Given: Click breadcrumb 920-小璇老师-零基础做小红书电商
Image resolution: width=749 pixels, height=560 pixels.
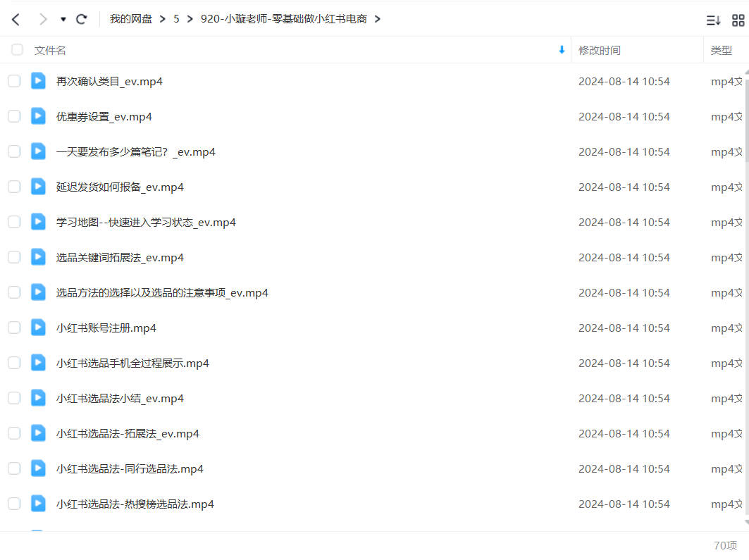Looking at the screenshot, I should 284,19.
